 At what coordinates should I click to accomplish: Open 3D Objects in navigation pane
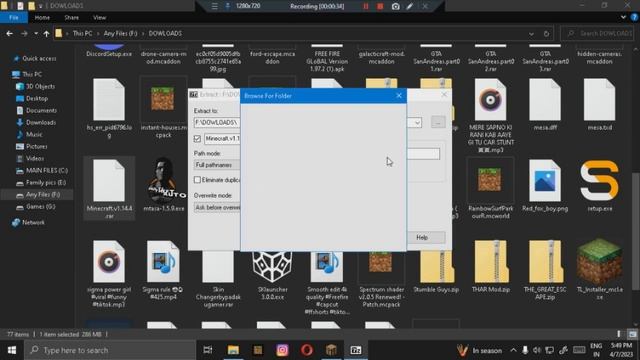click(x=40, y=87)
